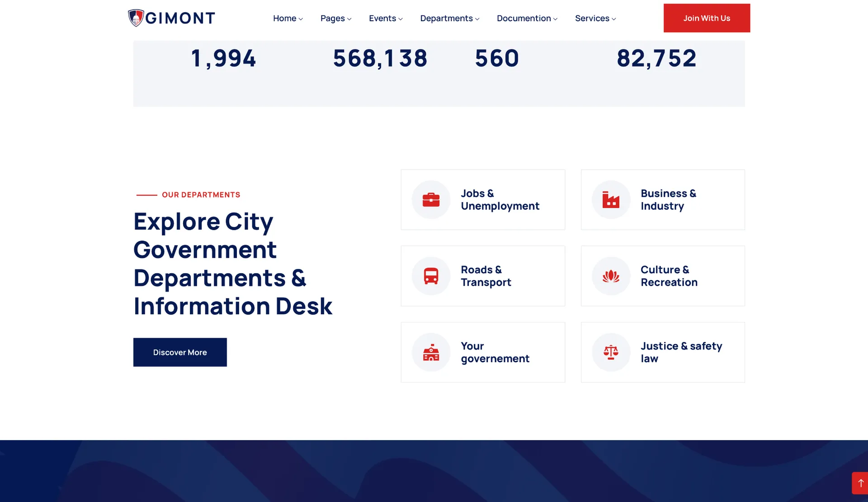Click the Gimont shield logo icon
This screenshot has height=502, width=868.
(136, 18)
